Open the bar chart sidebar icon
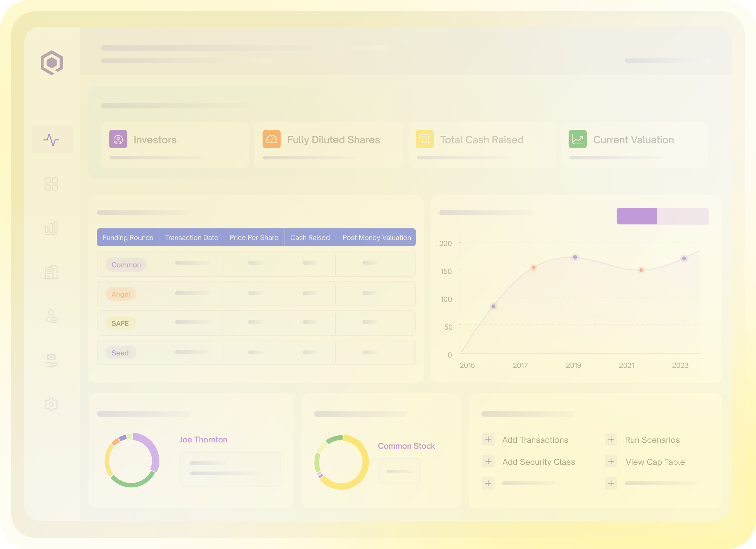The width and height of the screenshot is (756, 549). tap(51, 228)
